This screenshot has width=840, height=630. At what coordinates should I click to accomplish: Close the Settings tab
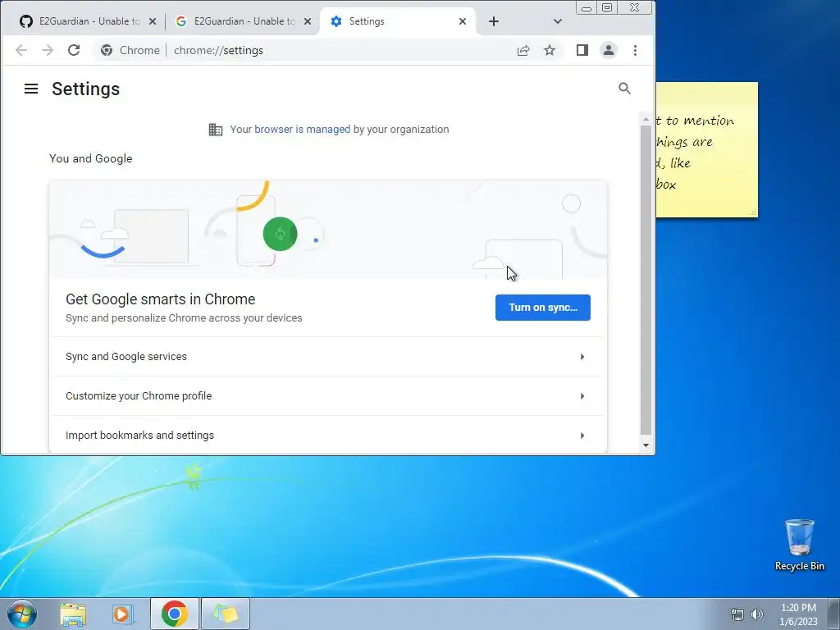(x=463, y=21)
